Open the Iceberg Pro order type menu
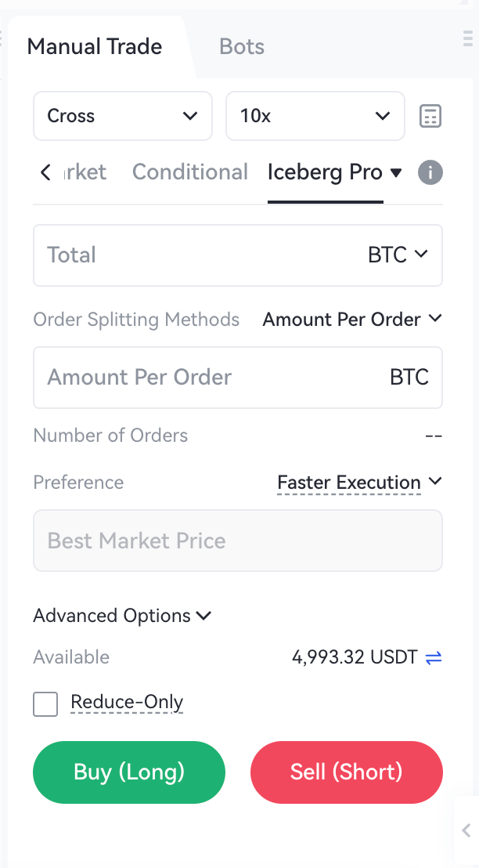 point(334,172)
